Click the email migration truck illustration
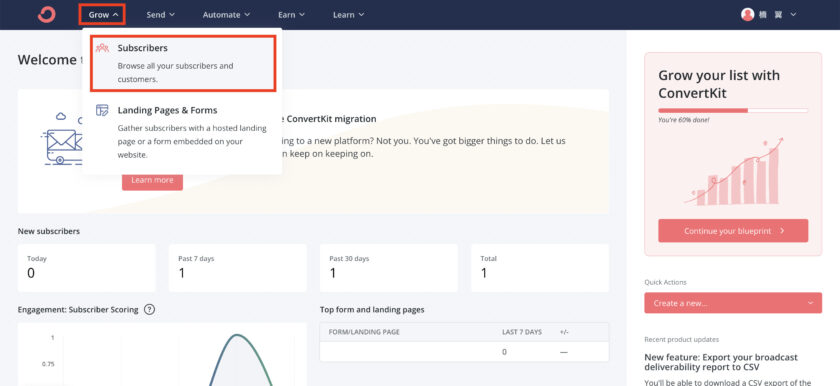The height and width of the screenshot is (386, 840). click(x=62, y=139)
